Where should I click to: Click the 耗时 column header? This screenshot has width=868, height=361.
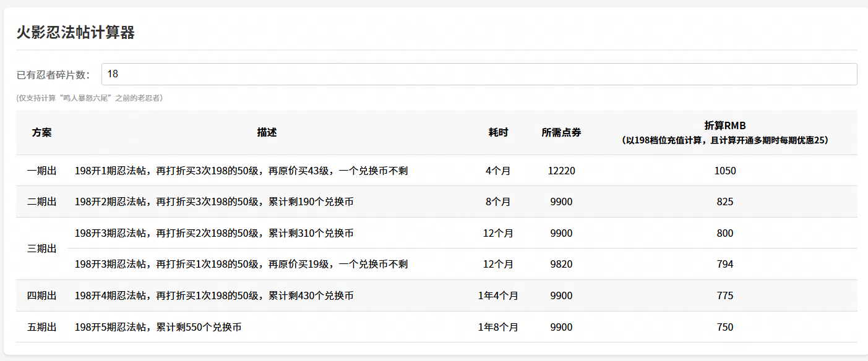point(498,132)
